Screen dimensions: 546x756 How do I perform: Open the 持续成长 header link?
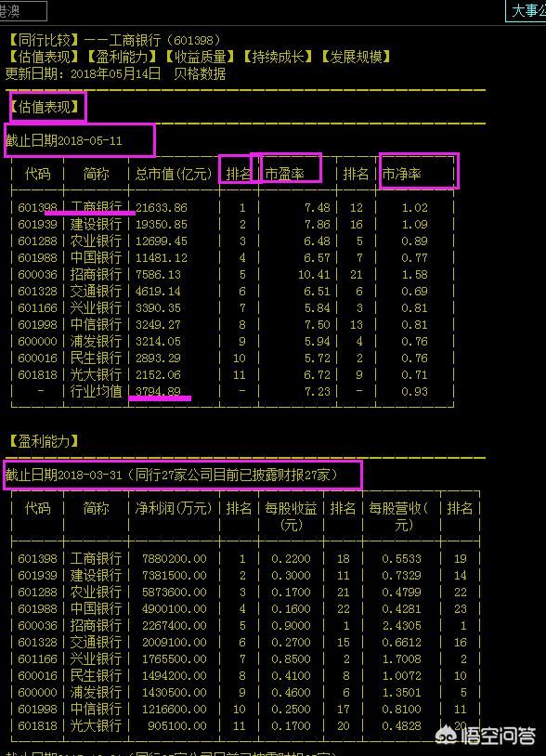(x=278, y=57)
